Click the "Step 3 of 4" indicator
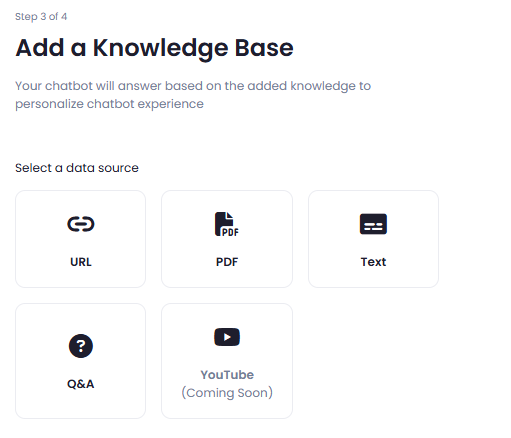The image size is (511, 438). (41, 17)
